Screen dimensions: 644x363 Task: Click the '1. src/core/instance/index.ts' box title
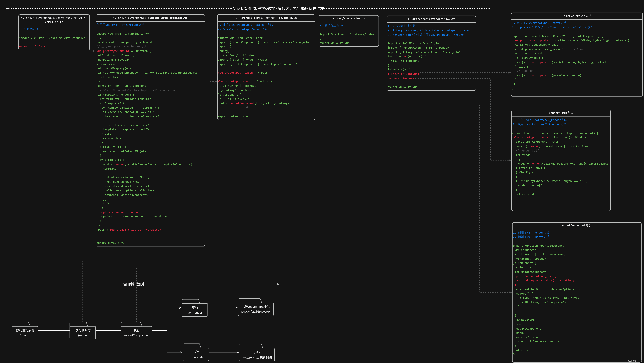(431, 19)
